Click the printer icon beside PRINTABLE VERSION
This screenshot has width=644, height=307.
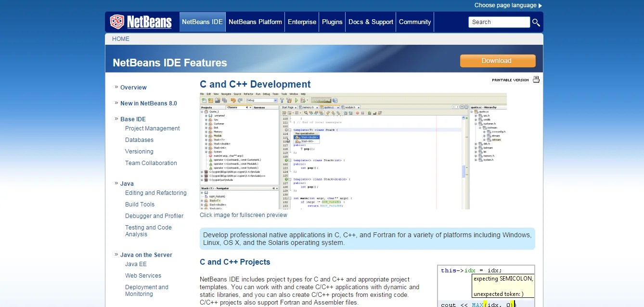click(x=536, y=79)
